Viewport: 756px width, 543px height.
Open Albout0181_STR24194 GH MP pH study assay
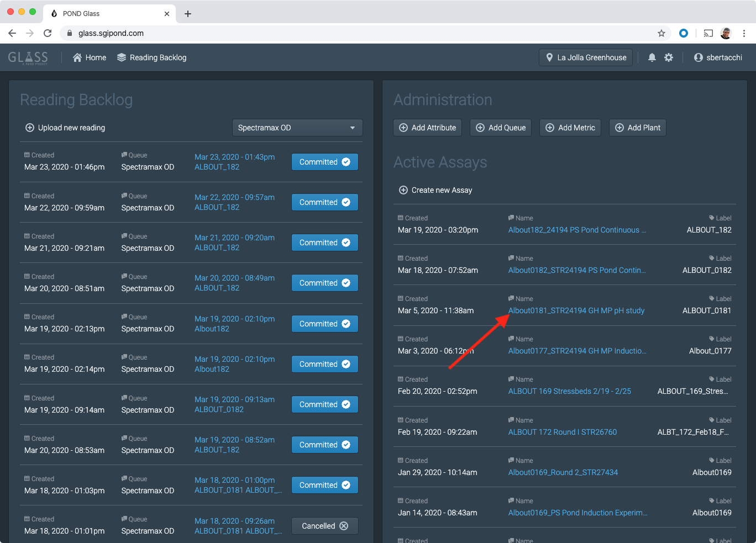point(576,310)
